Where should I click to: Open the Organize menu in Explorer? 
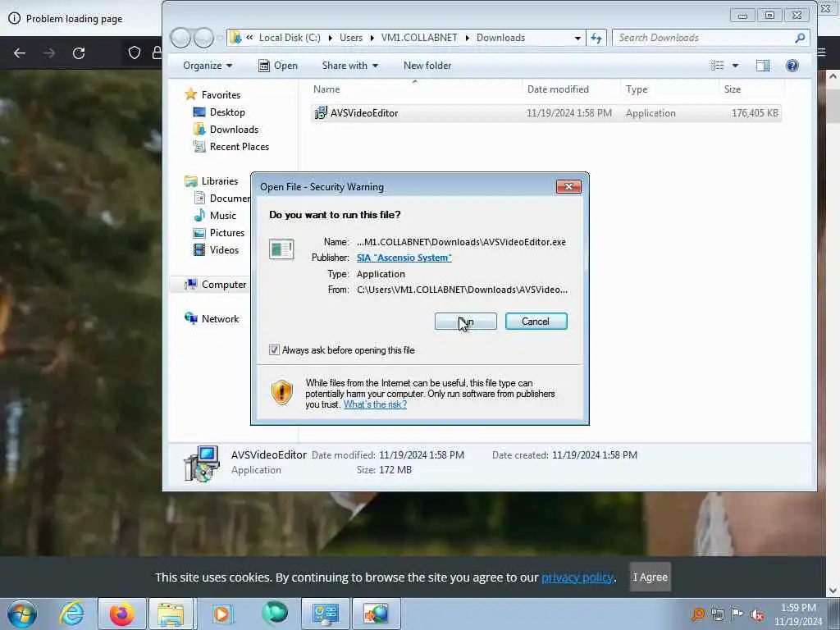click(208, 66)
